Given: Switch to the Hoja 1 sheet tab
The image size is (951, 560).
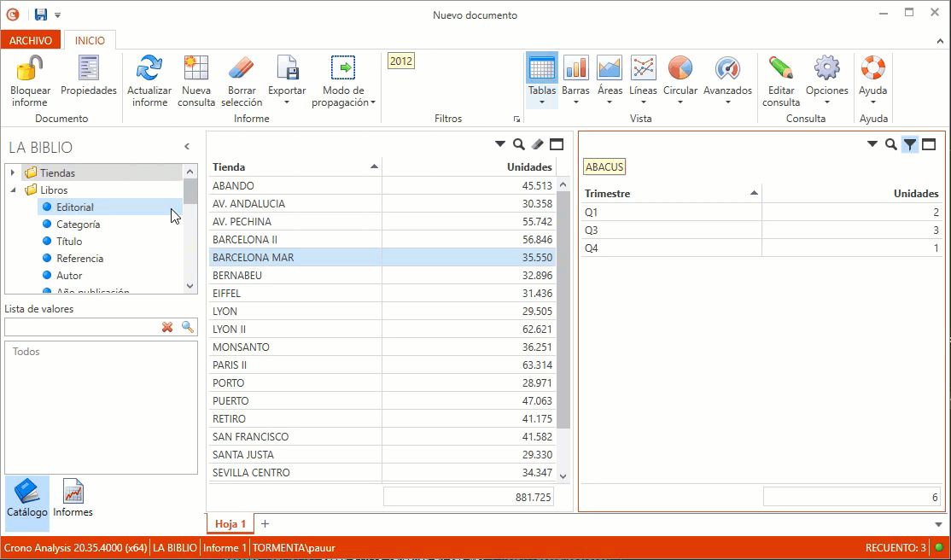Looking at the screenshot, I should pos(230,523).
